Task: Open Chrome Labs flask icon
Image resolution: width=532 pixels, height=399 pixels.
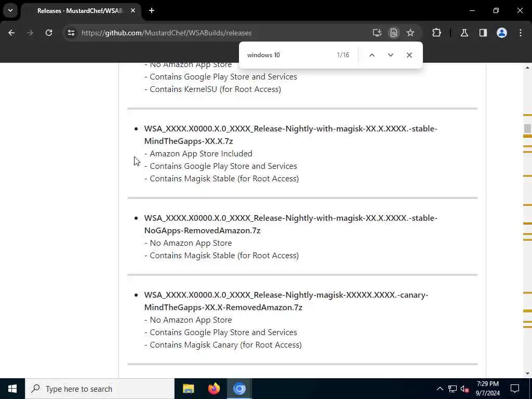Action: coord(464,33)
